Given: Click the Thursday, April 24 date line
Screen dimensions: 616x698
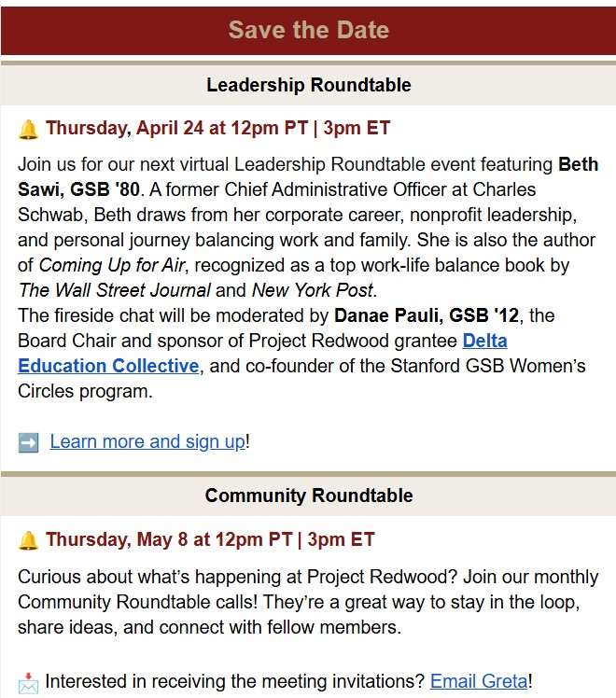Looking at the screenshot, I should point(217,128).
